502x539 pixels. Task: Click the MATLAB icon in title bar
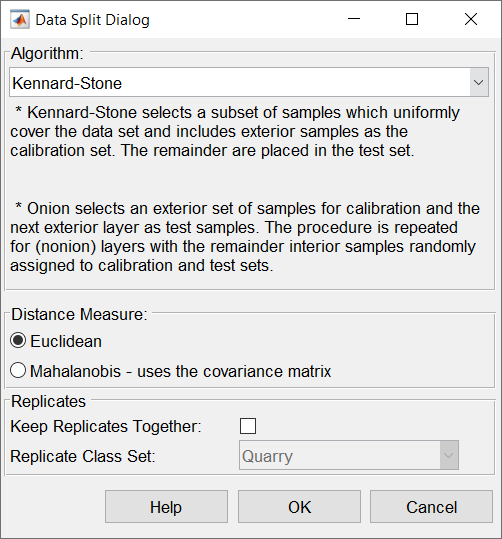pos(20,20)
